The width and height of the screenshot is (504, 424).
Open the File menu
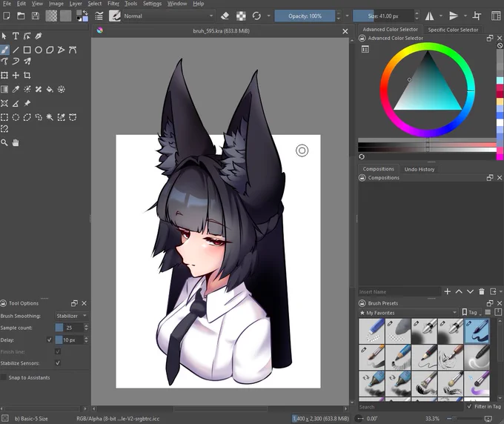point(7,4)
